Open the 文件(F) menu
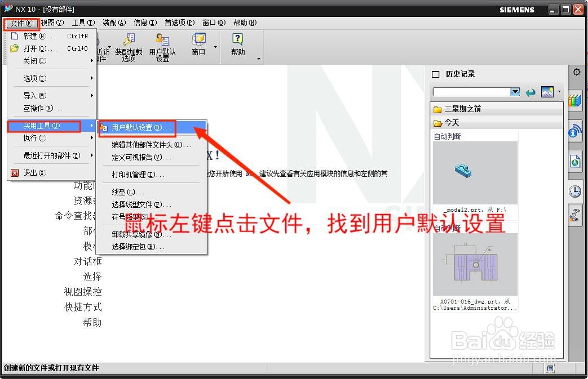This screenshot has height=379, width=588. tap(22, 23)
